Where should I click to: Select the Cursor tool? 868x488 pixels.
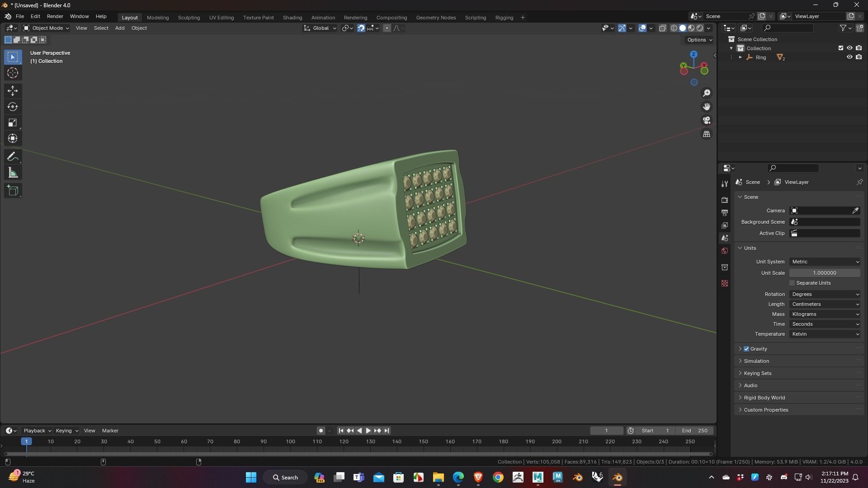[13, 73]
